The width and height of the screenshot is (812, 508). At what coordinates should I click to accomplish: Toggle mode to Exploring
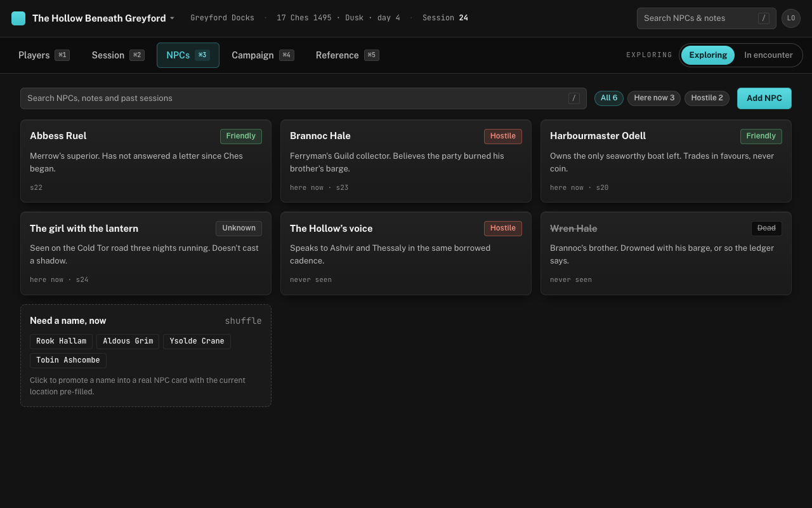pos(708,55)
